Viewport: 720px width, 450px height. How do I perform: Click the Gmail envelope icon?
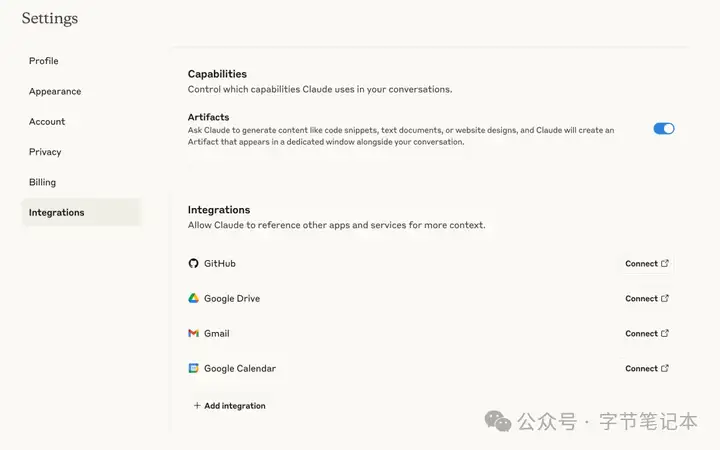193,333
